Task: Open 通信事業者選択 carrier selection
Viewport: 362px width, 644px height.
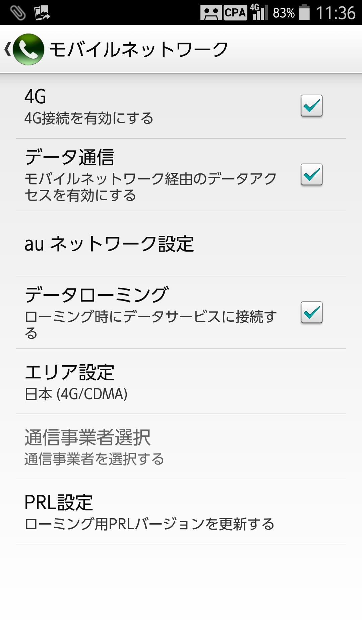Action: [x=181, y=447]
